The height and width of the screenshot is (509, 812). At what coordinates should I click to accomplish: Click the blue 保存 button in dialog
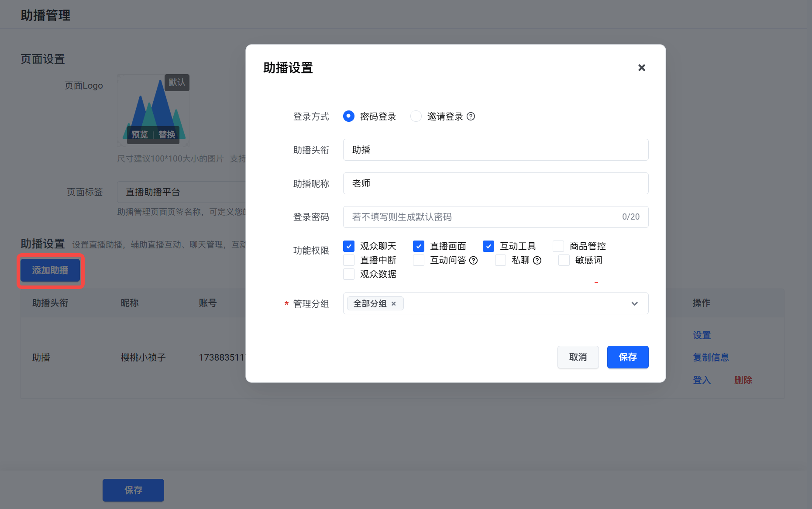[x=628, y=357]
